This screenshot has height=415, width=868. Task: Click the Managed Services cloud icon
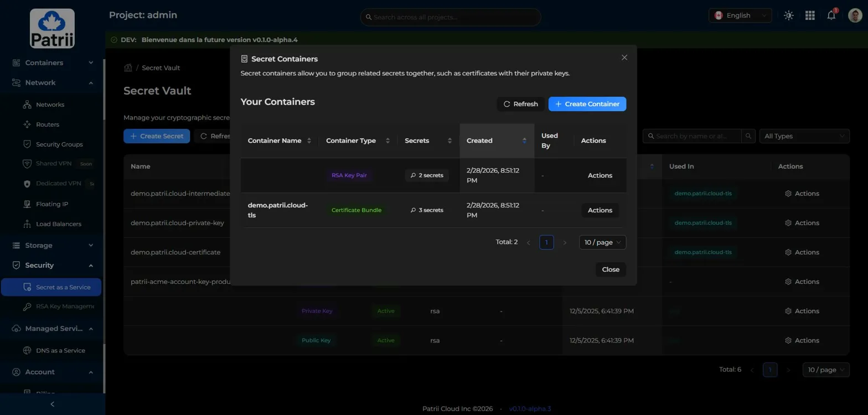click(16, 329)
